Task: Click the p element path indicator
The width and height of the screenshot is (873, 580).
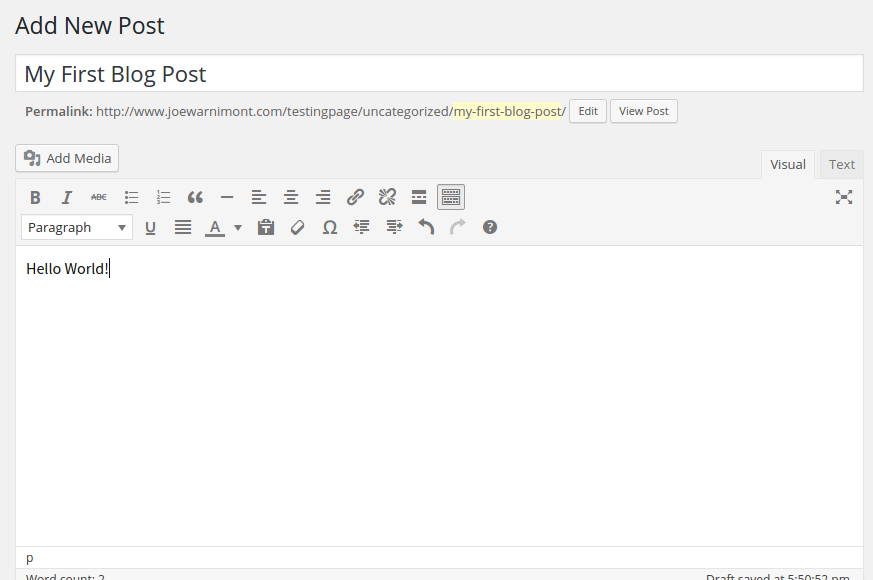Action: pyautogui.click(x=30, y=558)
